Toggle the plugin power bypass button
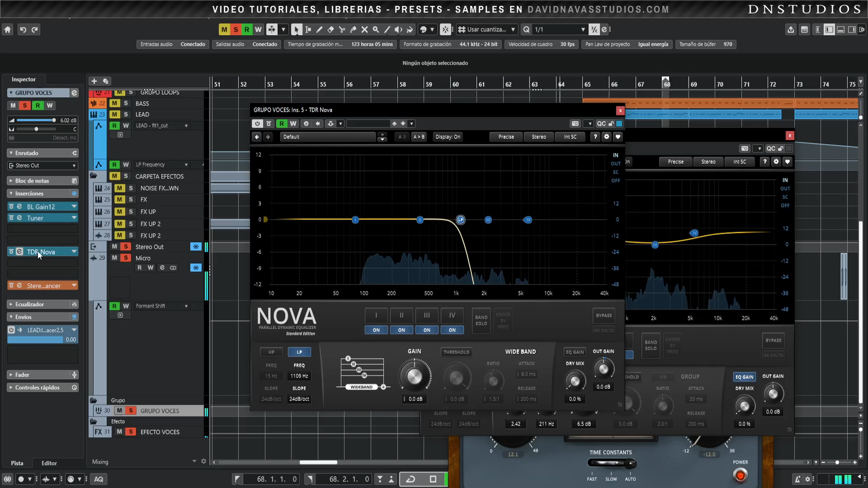Screen dimensions: 868x488 257,124
